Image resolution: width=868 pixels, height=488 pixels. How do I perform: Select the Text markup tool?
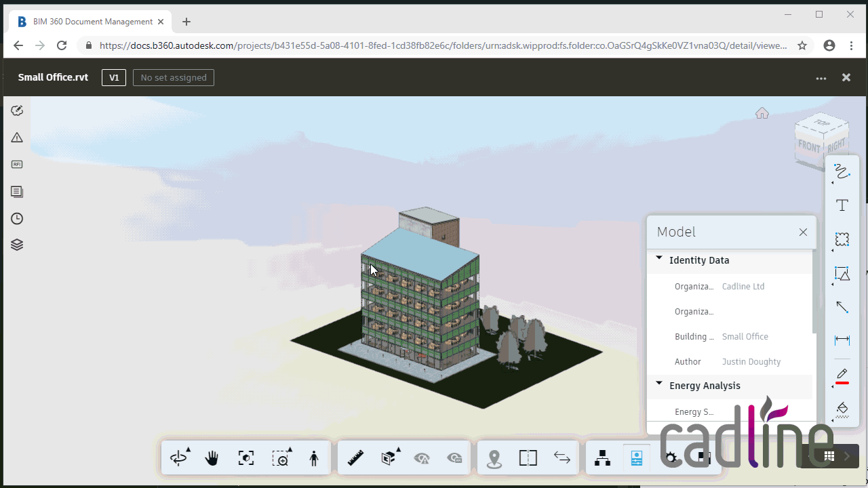pyautogui.click(x=842, y=205)
